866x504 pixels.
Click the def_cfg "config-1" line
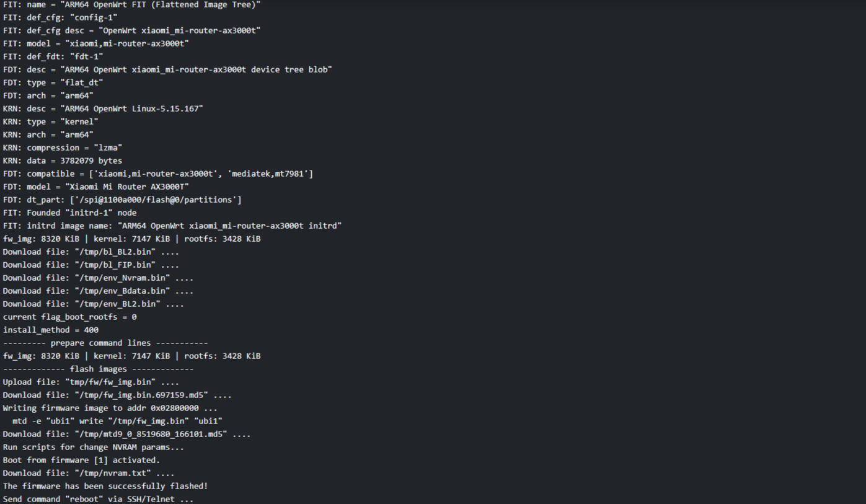[60, 17]
